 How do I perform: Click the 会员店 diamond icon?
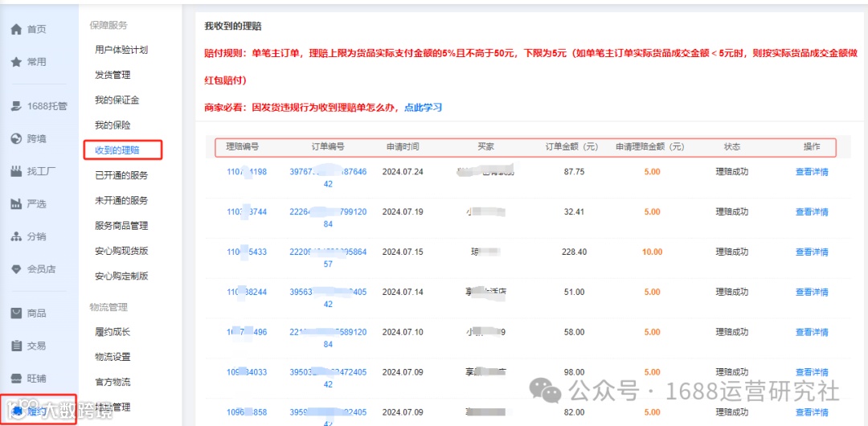point(17,269)
